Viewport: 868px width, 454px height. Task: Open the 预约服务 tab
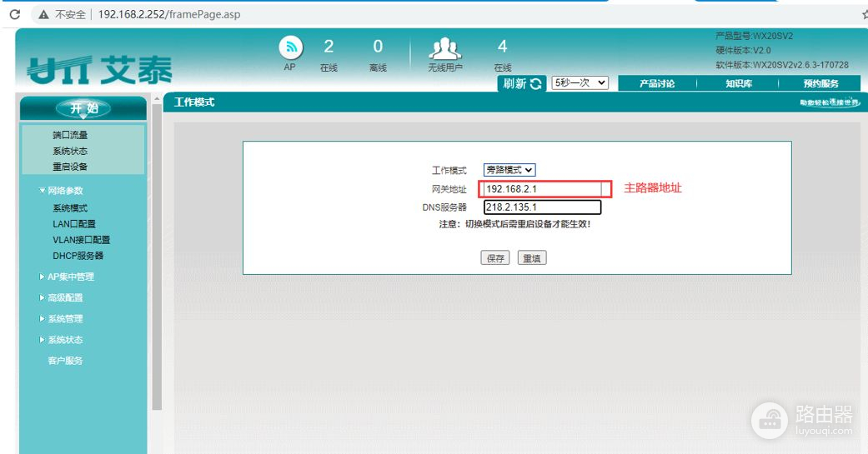pyautogui.click(x=820, y=83)
